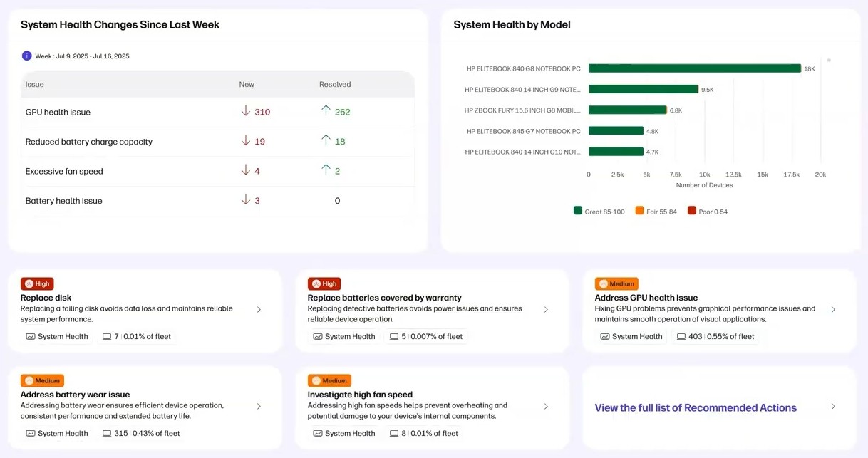The width and height of the screenshot is (868, 458).
Task: Open the Investigate high fan speed title
Action: [360, 395]
